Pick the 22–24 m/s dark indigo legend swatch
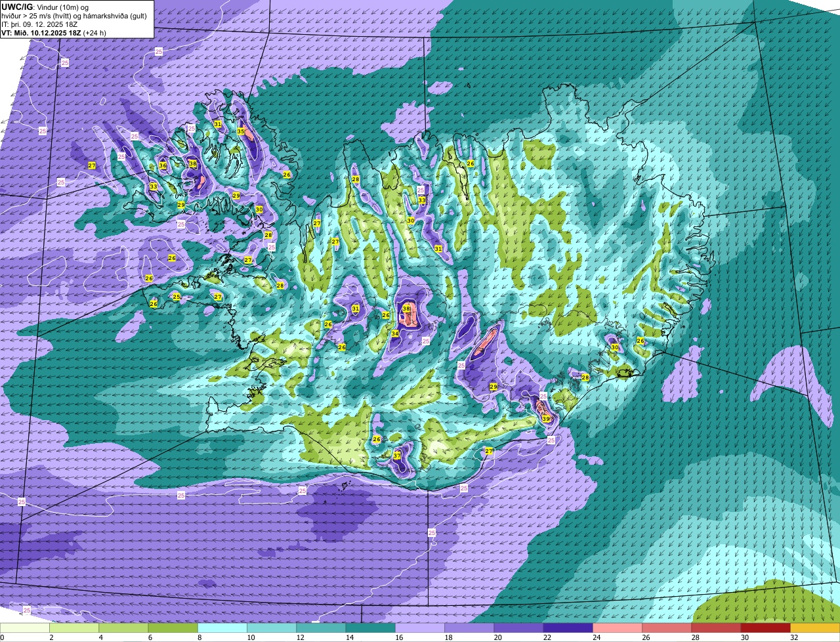 click(568, 628)
